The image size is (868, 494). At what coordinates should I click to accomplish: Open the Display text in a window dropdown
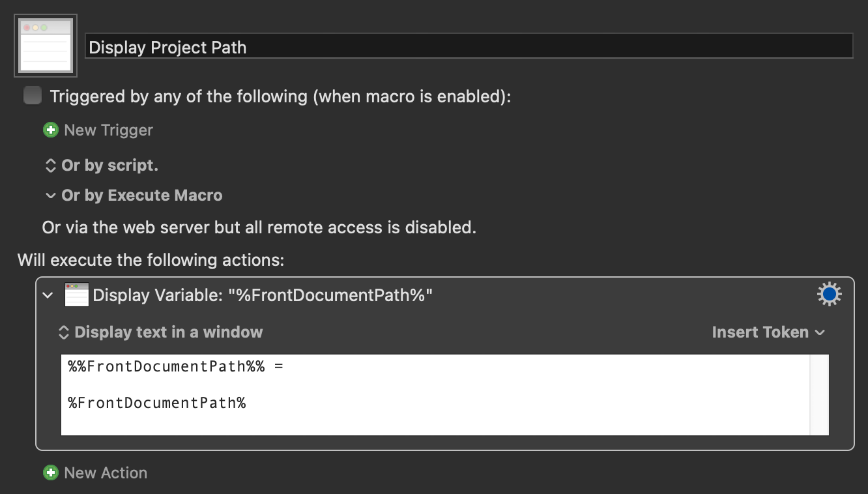click(x=160, y=332)
